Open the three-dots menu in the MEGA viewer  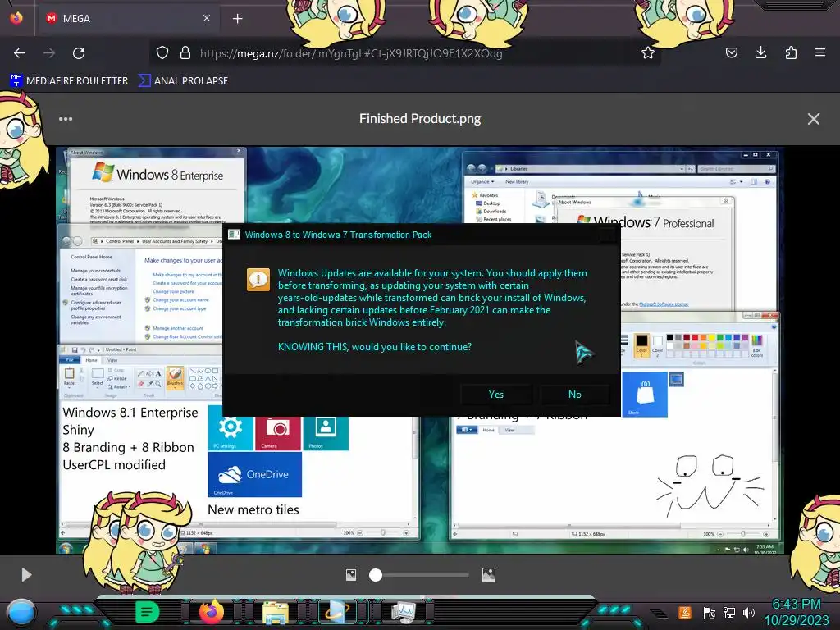(66, 119)
